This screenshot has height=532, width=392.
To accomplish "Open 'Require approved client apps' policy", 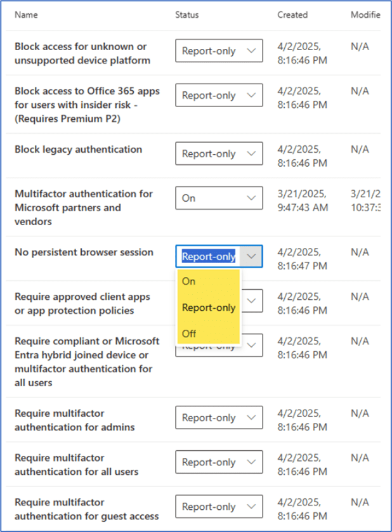I will [83, 303].
